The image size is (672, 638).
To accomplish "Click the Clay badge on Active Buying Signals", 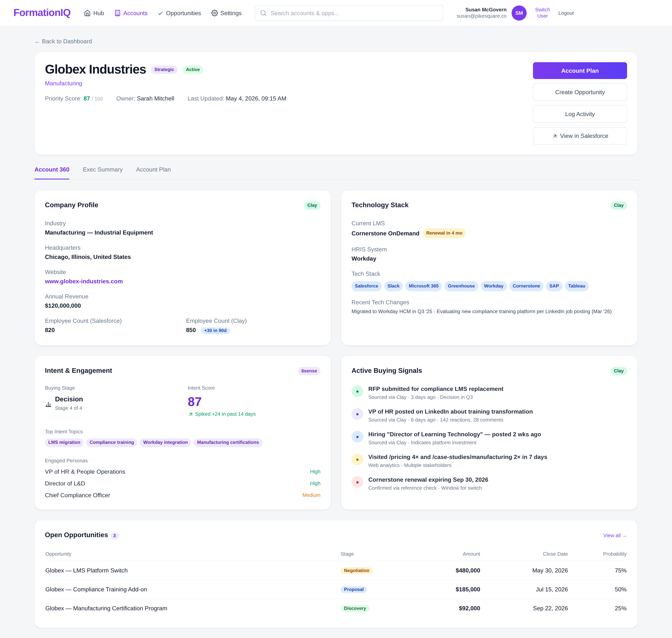I will tap(618, 371).
